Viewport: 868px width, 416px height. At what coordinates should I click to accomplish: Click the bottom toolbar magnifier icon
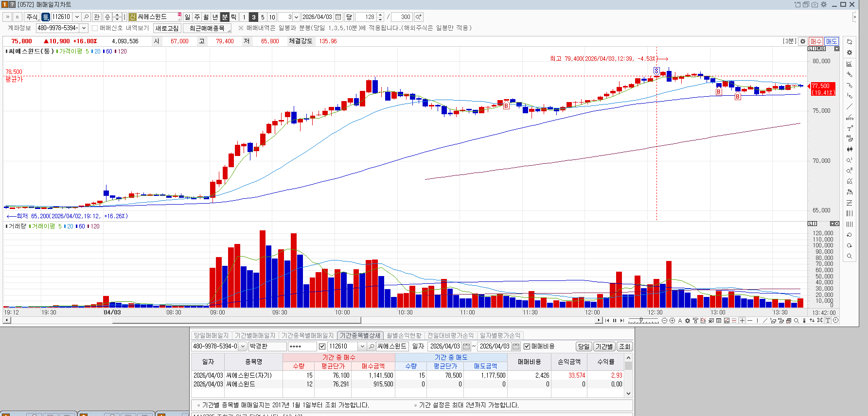[797, 321]
